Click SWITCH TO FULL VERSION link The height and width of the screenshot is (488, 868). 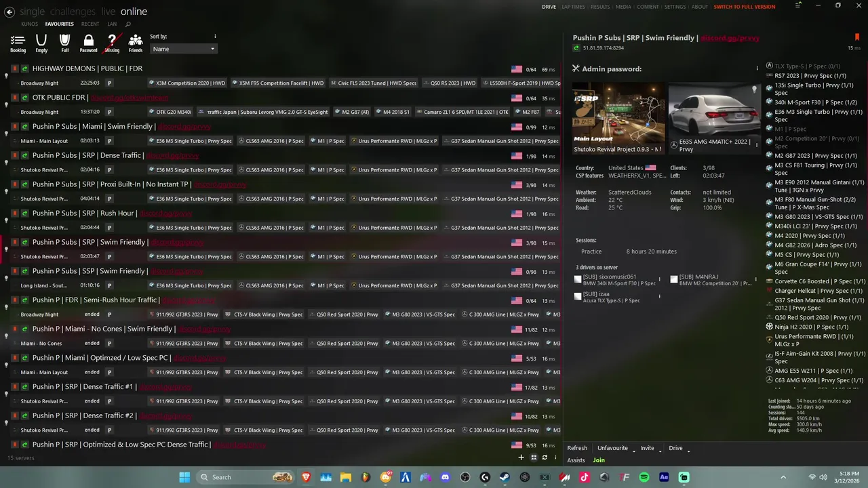[x=744, y=7]
